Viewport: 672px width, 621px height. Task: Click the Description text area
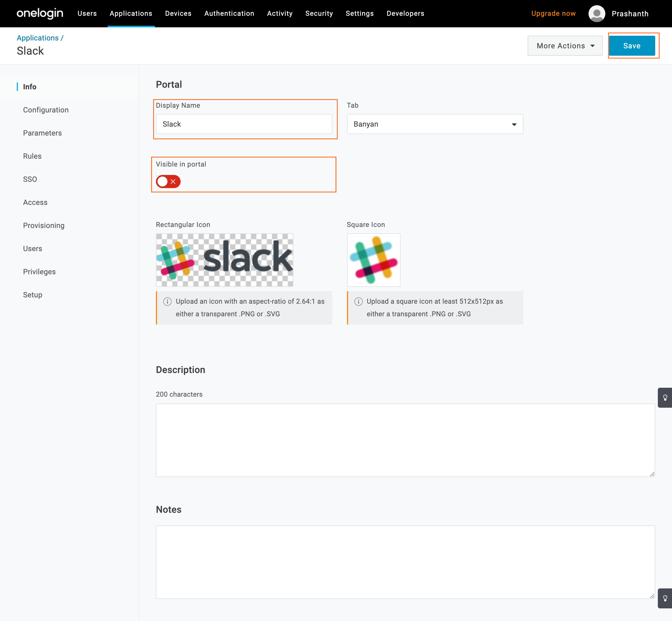click(x=405, y=440)
